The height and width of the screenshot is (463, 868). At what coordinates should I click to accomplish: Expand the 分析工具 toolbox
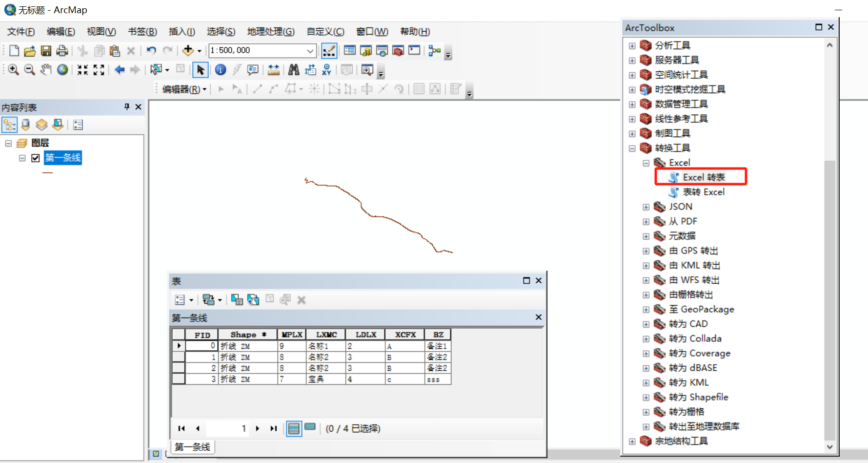click(632, 46)
